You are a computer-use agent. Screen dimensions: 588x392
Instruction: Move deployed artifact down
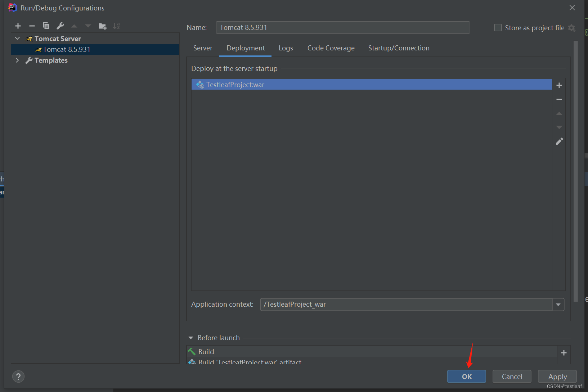tap(559, 127)
